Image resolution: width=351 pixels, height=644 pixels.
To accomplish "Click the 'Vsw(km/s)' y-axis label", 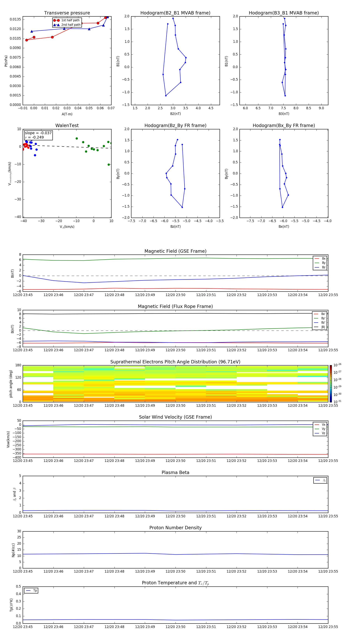I will coord(8,439).
